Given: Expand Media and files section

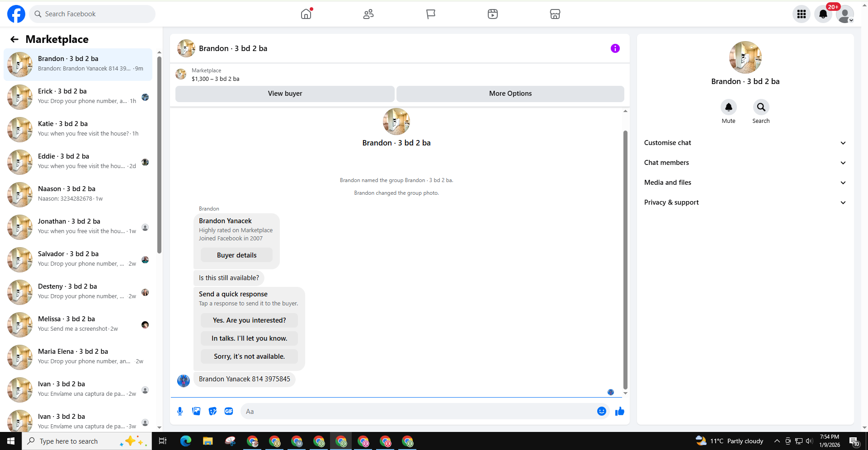Looking at the screenshot, I should click(x=745, y=183).
